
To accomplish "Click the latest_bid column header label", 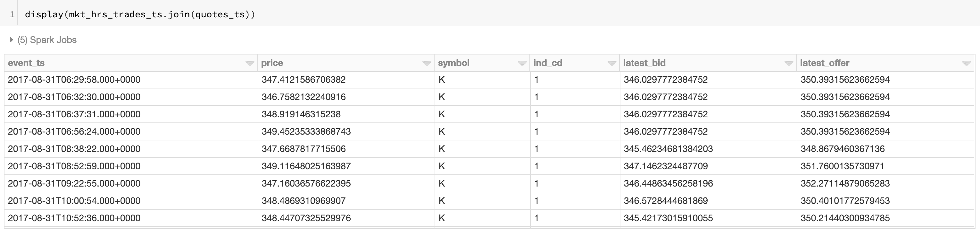I will (644, 63).
